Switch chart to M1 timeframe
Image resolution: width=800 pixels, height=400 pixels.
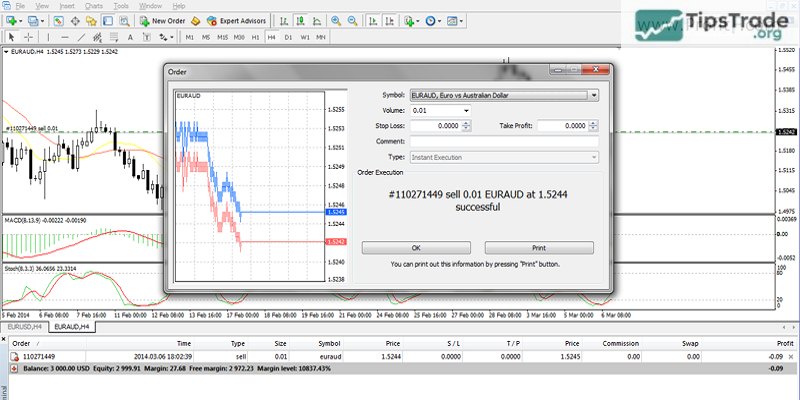tap(189, 37)
